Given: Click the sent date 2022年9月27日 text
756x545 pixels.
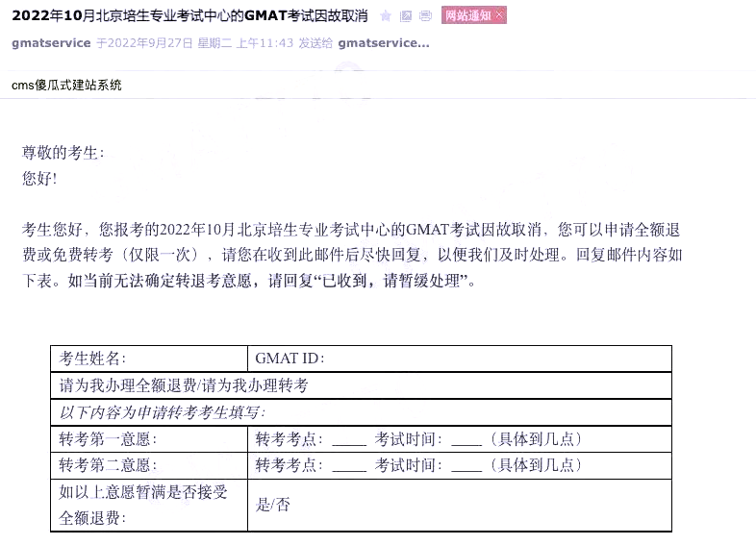Looking at the screenshot, I should [x=150, y=43].
